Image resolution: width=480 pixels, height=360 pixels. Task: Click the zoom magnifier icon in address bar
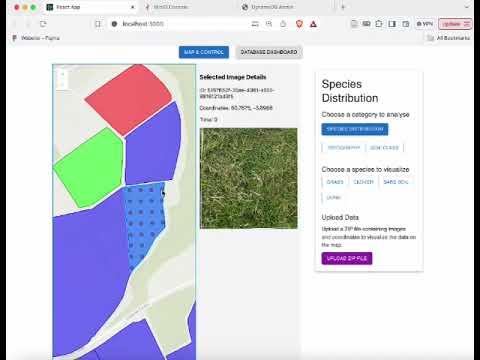(269, 24)
